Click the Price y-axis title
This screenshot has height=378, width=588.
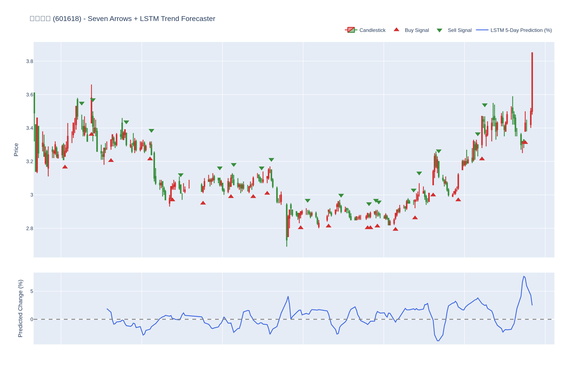(16, 150)
